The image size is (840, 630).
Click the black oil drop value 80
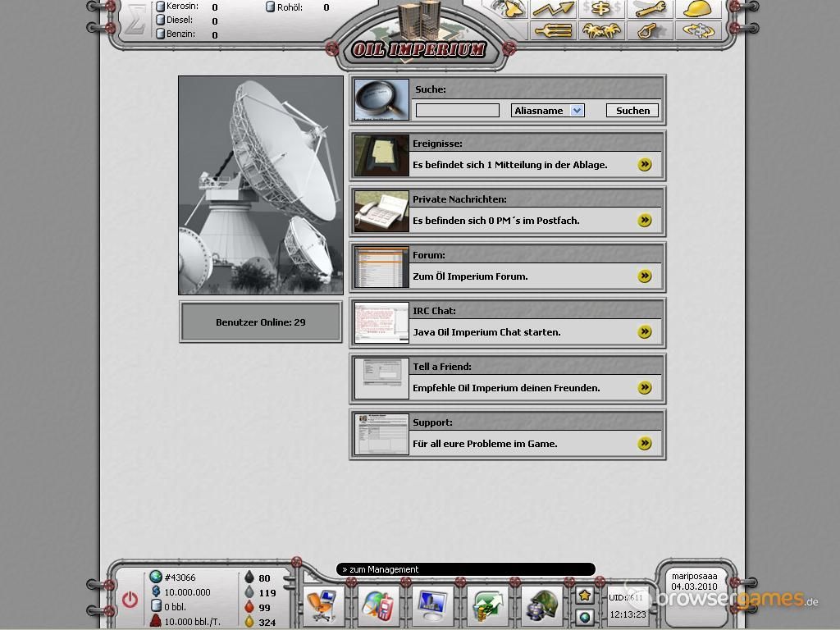tap(264, 578)
